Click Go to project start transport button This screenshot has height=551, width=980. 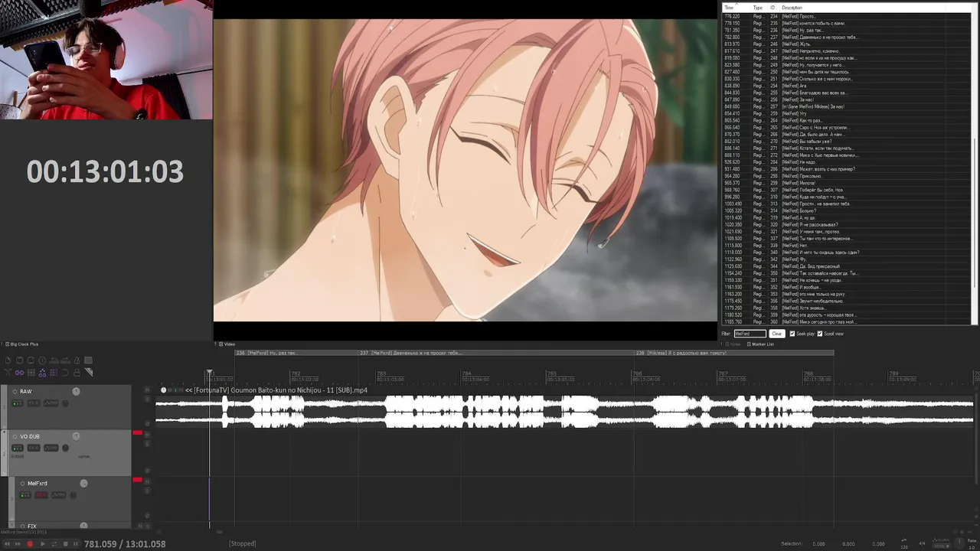[x=7, y=543]
